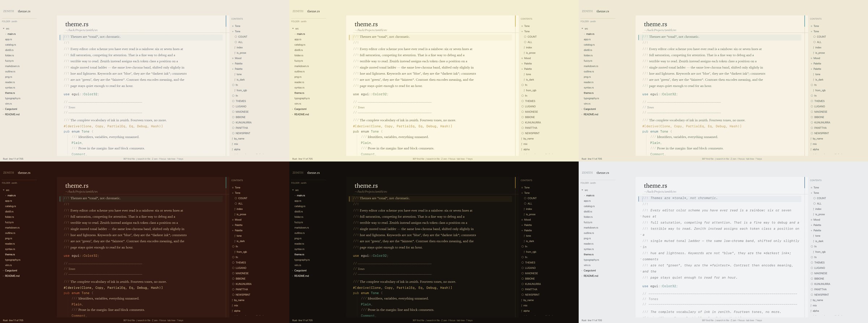
Task: Click 'pub enum Tone {' line in top-middle yellow window
Action: pos(367,132)
